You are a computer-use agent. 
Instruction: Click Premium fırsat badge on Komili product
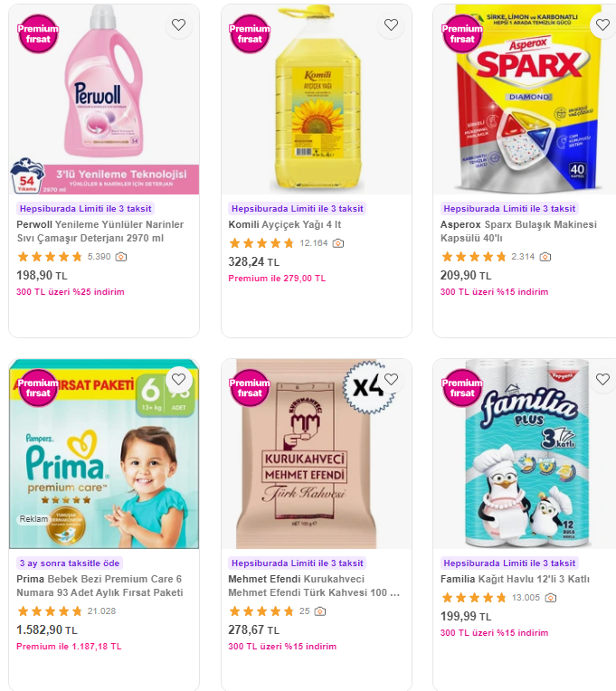(250, 34)
